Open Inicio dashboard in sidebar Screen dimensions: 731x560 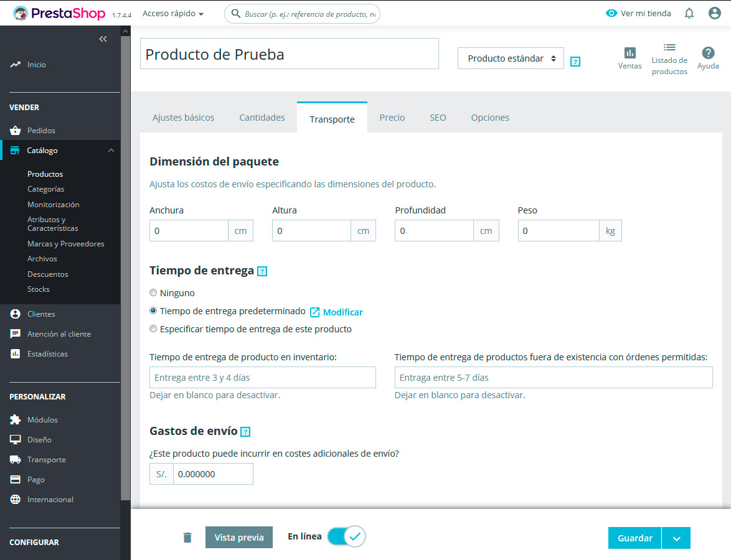point(36,65)
